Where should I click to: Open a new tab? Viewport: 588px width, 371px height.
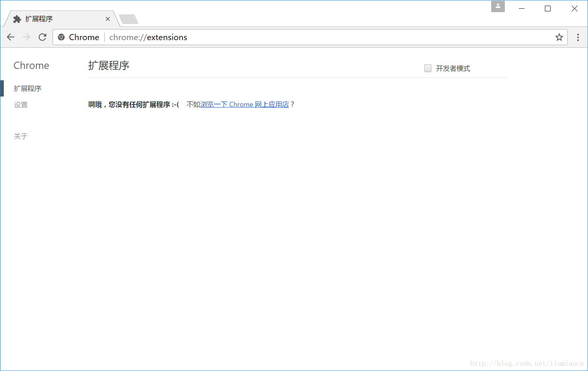click(x=129, y=19)
